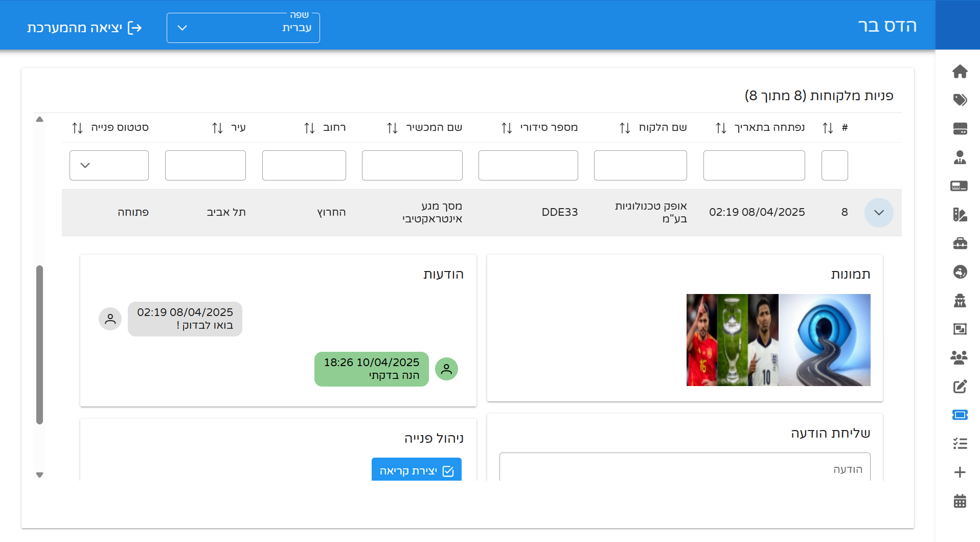
Task: Click the vertical scrollbar thumb
Action: [40, 345]
